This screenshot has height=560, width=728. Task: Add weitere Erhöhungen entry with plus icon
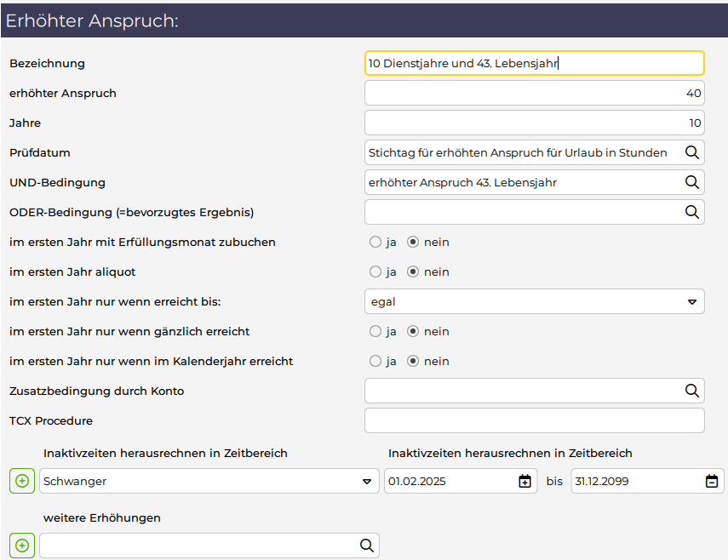(x=22, y=546)
